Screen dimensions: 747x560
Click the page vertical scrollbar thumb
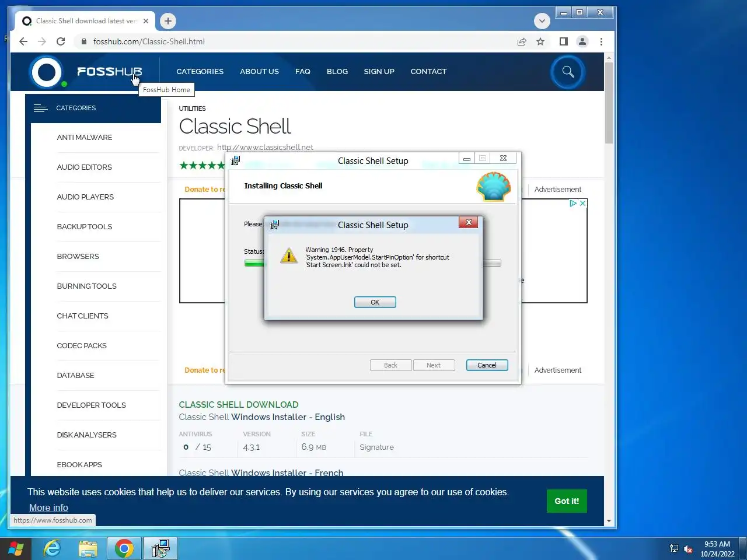(609, 103)
